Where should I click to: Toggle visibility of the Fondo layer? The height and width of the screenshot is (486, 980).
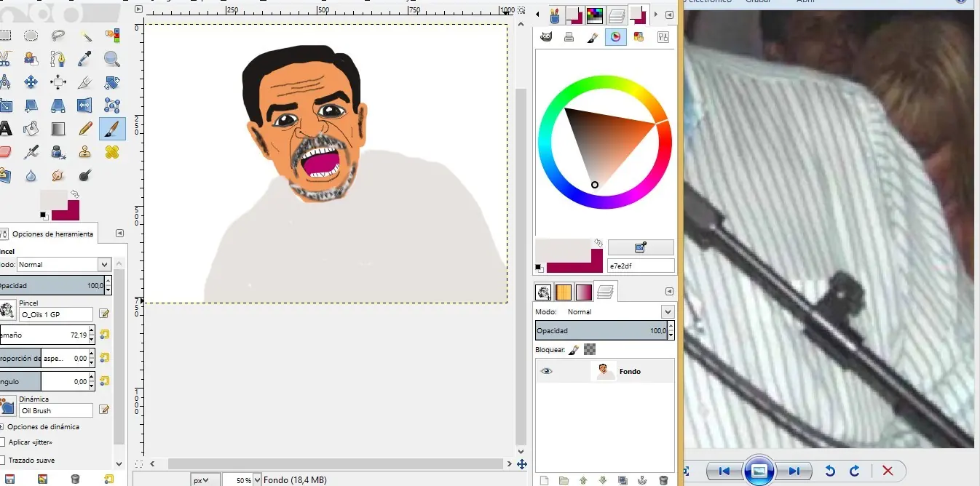tap(546, 371)
